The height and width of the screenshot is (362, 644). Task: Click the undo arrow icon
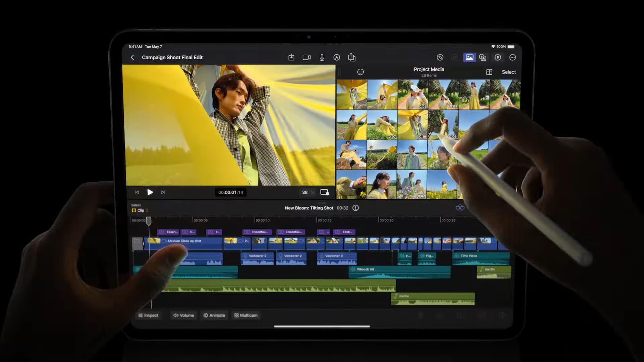[440, 57]
